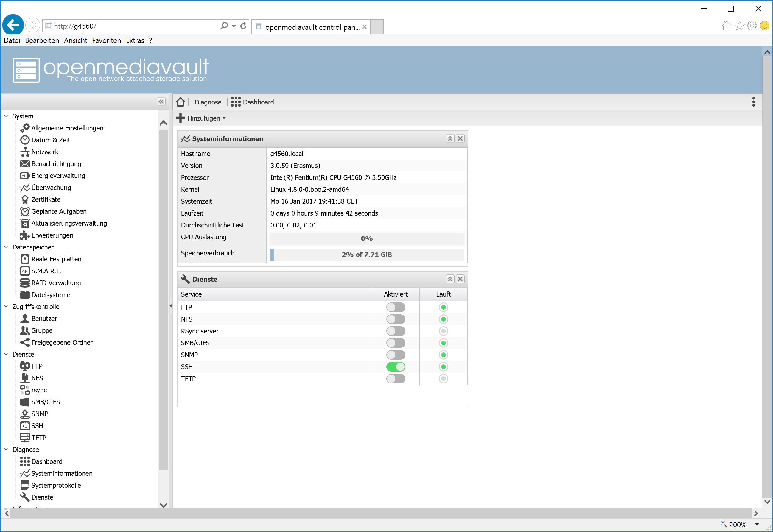The width and height of the screenshot is (773, 532).
Task: Open Allgemeine Einstellungen gear icon
Action: pyautogui.click(x=25, y=128)
